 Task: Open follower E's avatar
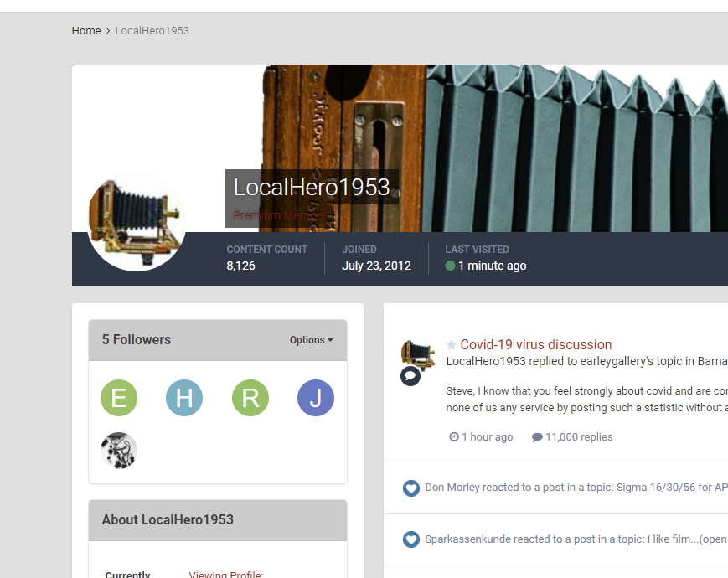pyautogui.click(x=119, y=398)
